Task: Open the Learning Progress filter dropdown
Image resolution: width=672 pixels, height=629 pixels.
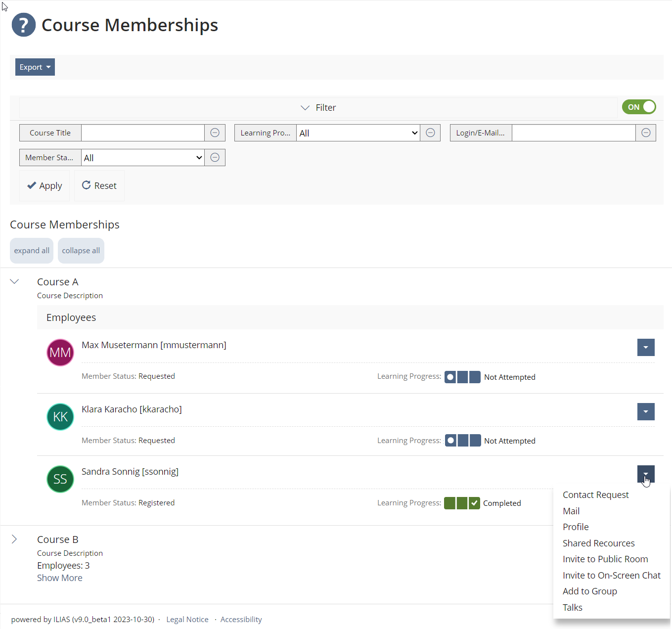Action: tap(358, 133)
